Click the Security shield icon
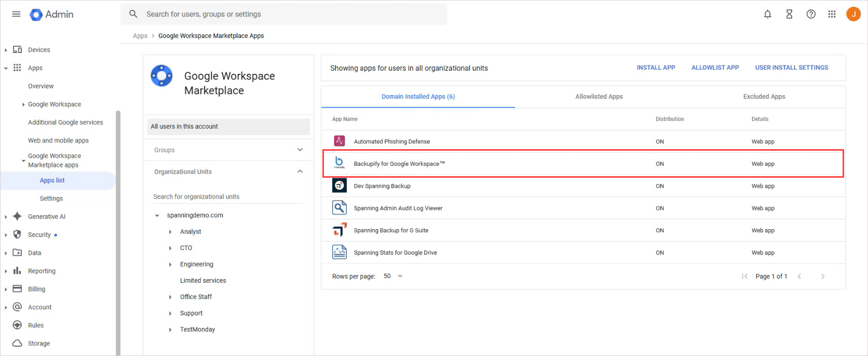 [17, 234]
